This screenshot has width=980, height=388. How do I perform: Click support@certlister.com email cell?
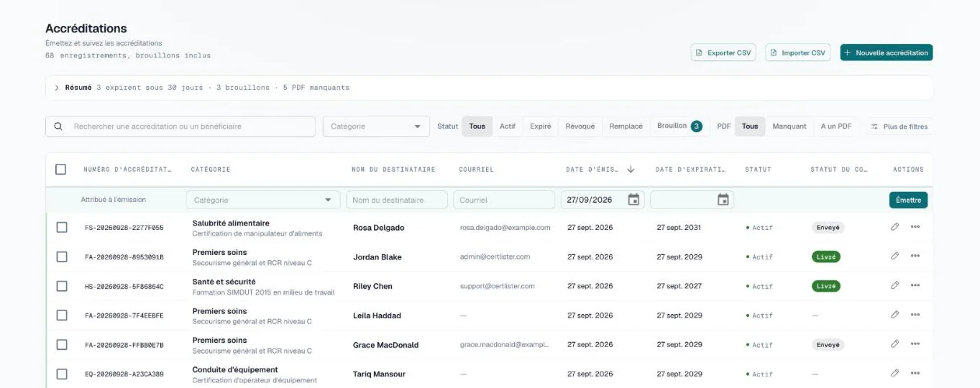(x=497, y=286)
